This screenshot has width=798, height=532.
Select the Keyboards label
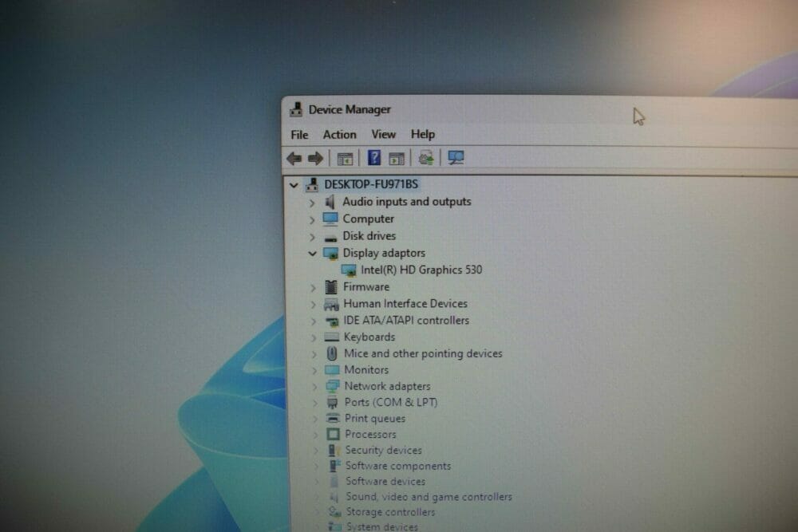pos(369,337)
